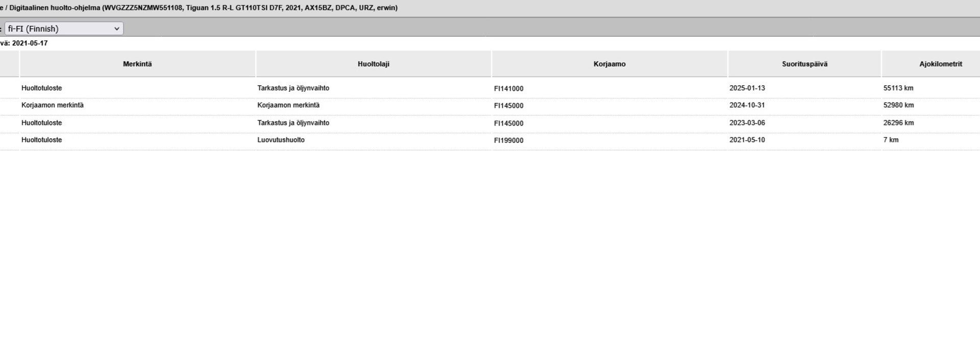Sort by the Korjaamo column header
The height and width of the screenshot is (352, 980).
coord(609,64)
